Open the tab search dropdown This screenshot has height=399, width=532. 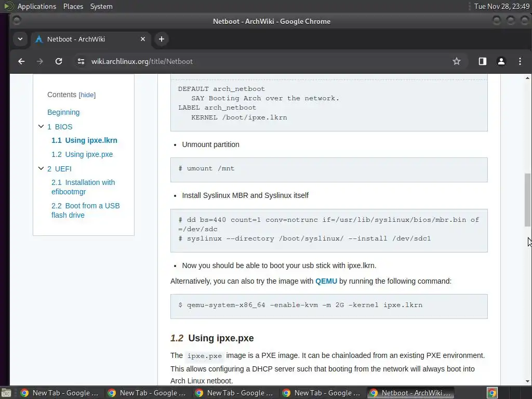coord(20,39)
